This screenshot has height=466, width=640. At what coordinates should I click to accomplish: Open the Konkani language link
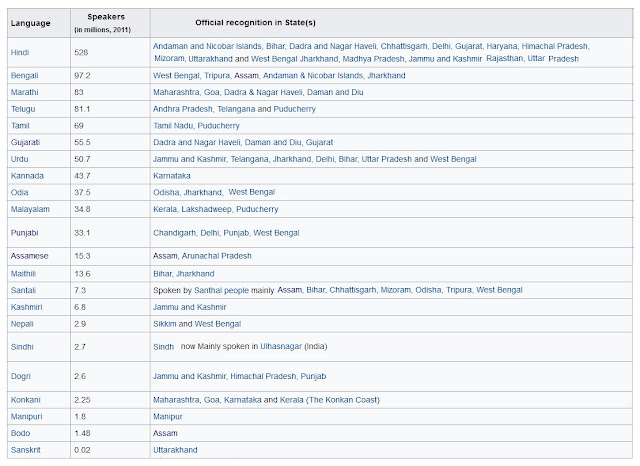click(25, 400)
